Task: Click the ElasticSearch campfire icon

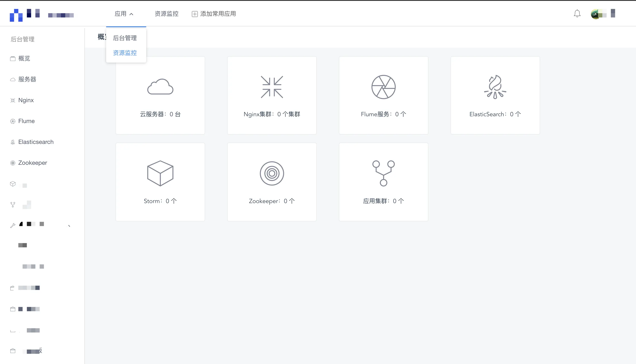Action: click(495, 87)
